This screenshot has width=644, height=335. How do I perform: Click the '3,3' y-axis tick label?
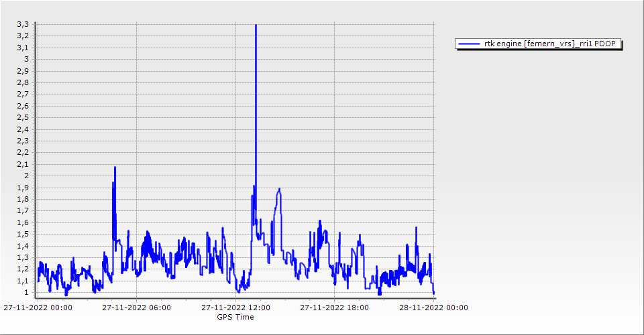[x=23, y=24]
